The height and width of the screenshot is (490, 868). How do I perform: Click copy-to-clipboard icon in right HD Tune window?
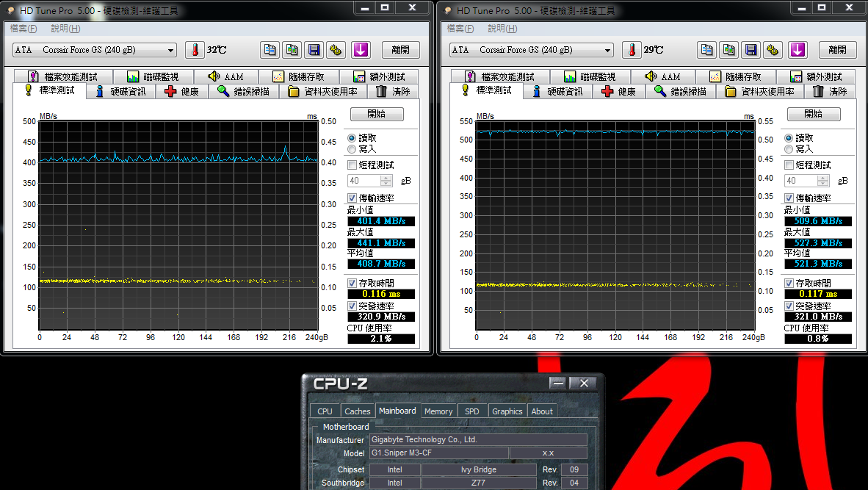click(x=706, y=50)
